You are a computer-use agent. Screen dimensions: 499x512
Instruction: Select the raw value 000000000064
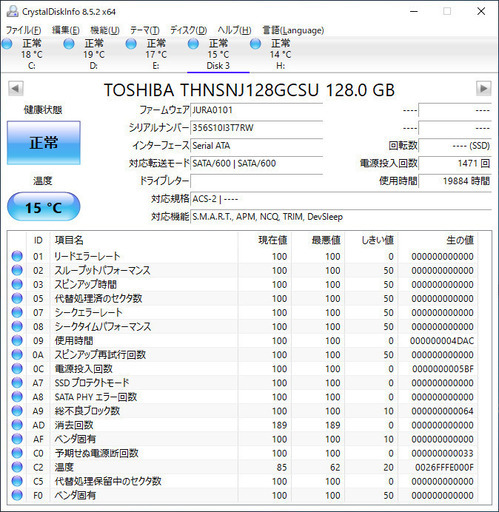(x=442, y=411)
